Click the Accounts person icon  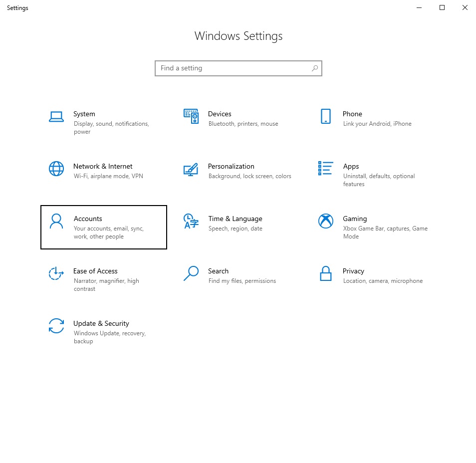coord(56,221)
